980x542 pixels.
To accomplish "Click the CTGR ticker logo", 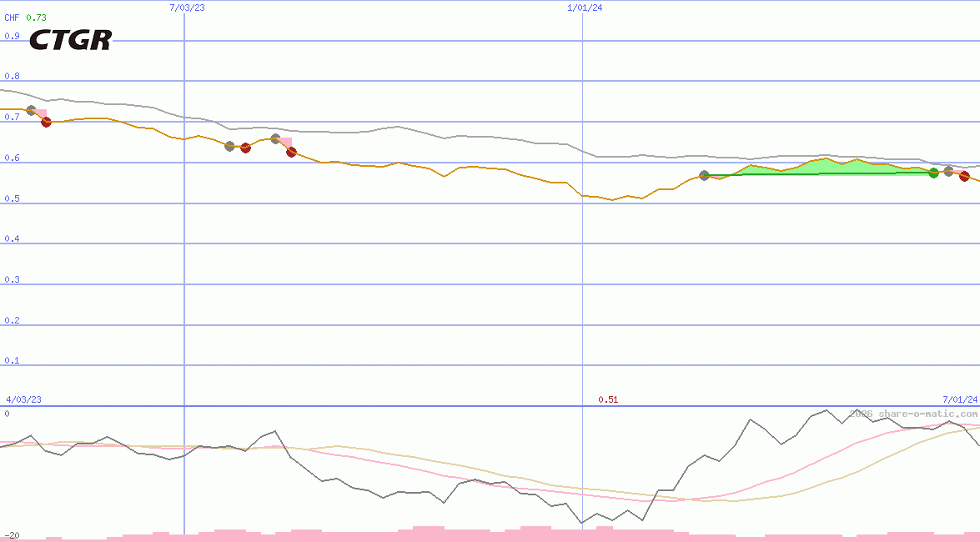I will point(71,38).
